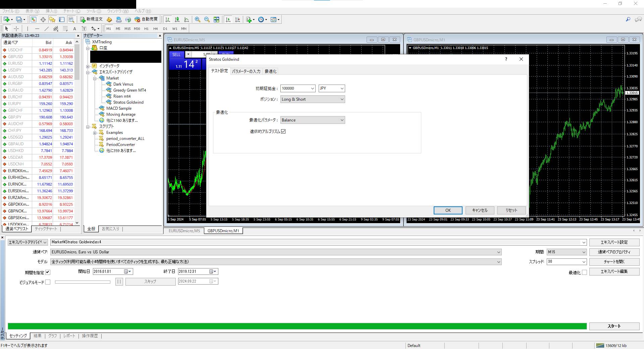The width and height of the screenshot is (644, 349).
Task: Open the スプレッド dropdown
Action: [x=584, y=262]
